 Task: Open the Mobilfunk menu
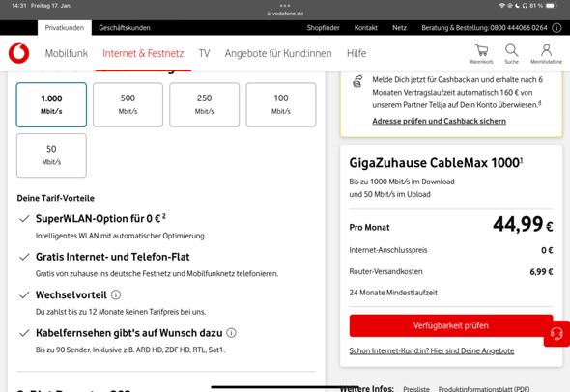point(67,53)
